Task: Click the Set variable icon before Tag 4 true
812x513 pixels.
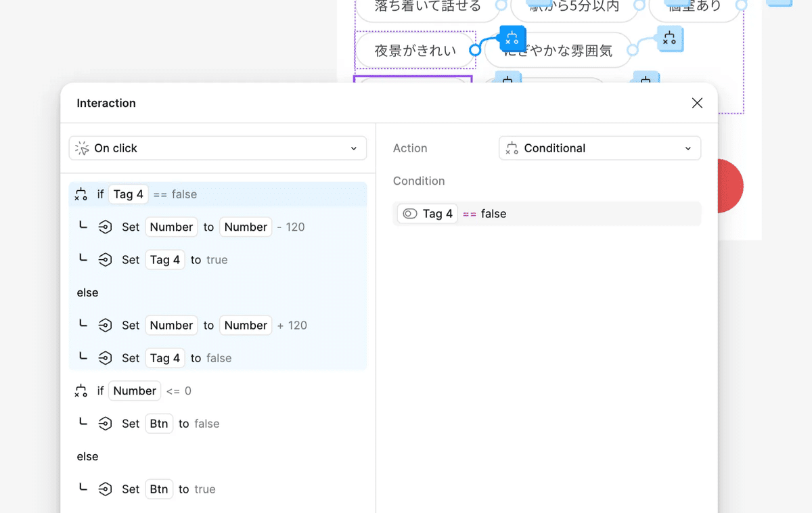Action: coord(106,259)
